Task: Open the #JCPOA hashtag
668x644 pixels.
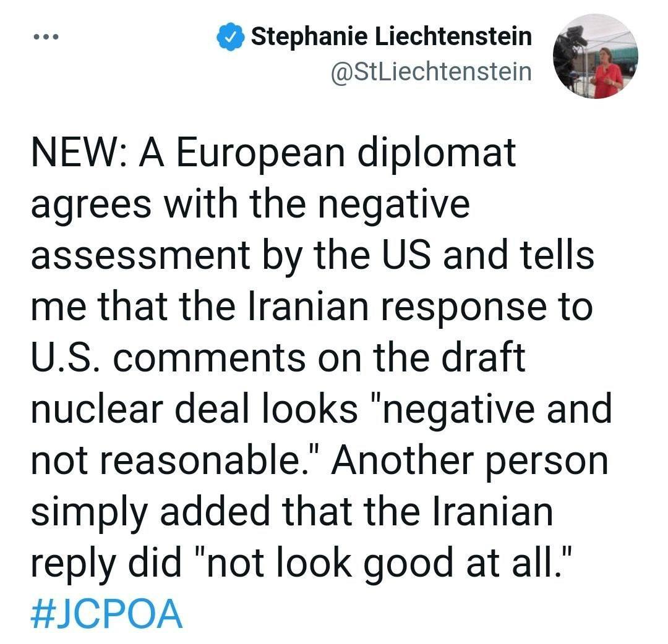Action: coord(106,613)
